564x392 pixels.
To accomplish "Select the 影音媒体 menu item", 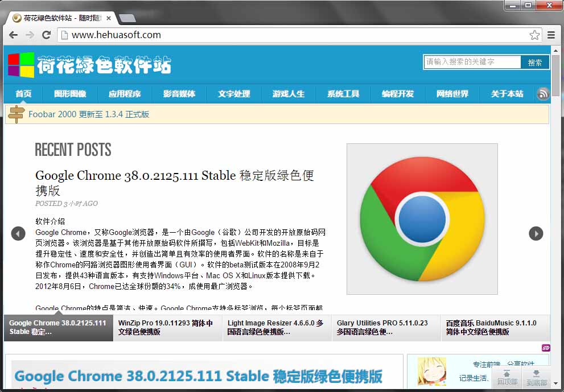I will [x=179, y=94].
